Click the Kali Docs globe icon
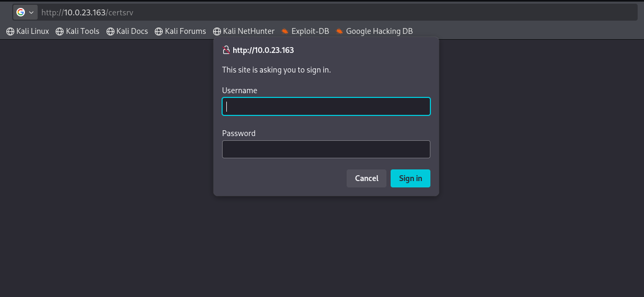 point(110,31)
